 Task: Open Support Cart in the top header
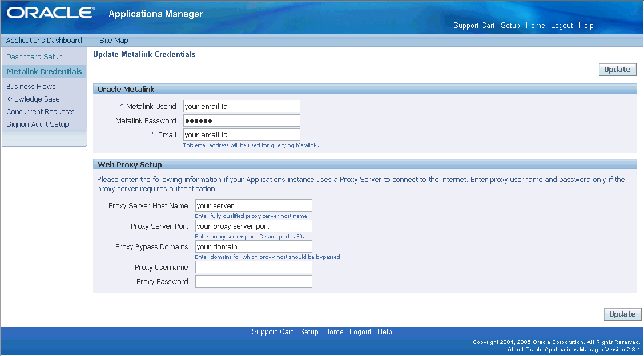point(474,26)
